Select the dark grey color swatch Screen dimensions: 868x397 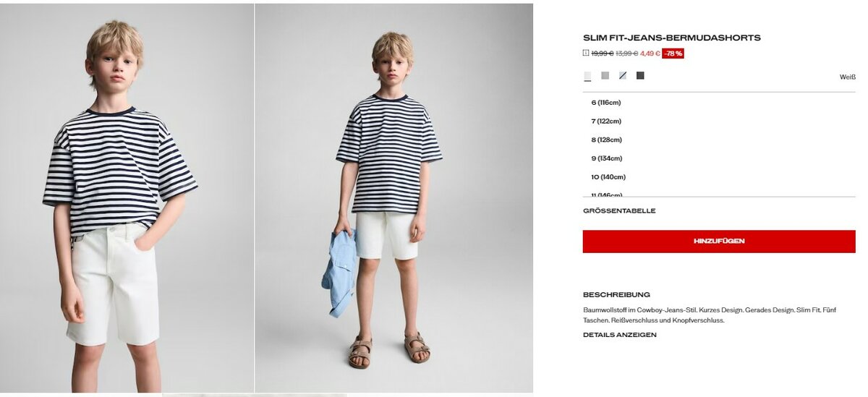click(x=640, y=75)
